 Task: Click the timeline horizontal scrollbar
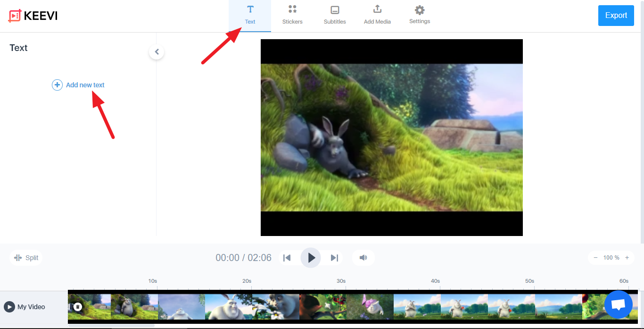coord(111,325)
